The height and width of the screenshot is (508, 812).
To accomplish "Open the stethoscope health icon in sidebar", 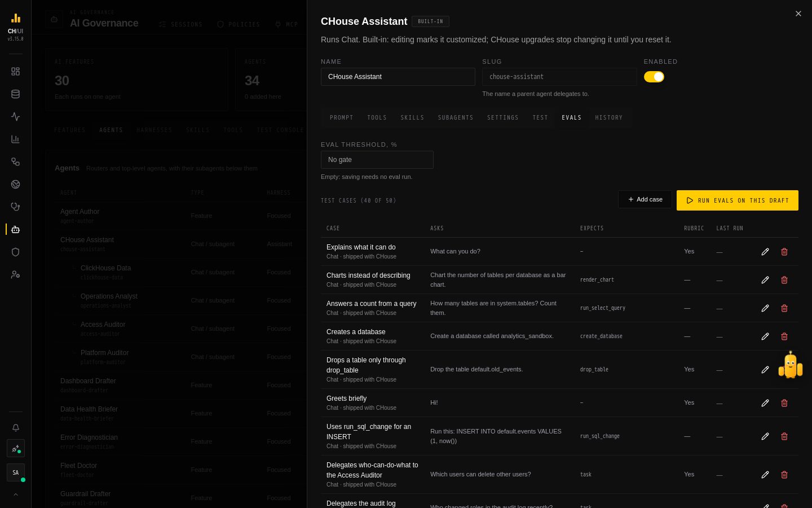I will [x=15, y=207].
